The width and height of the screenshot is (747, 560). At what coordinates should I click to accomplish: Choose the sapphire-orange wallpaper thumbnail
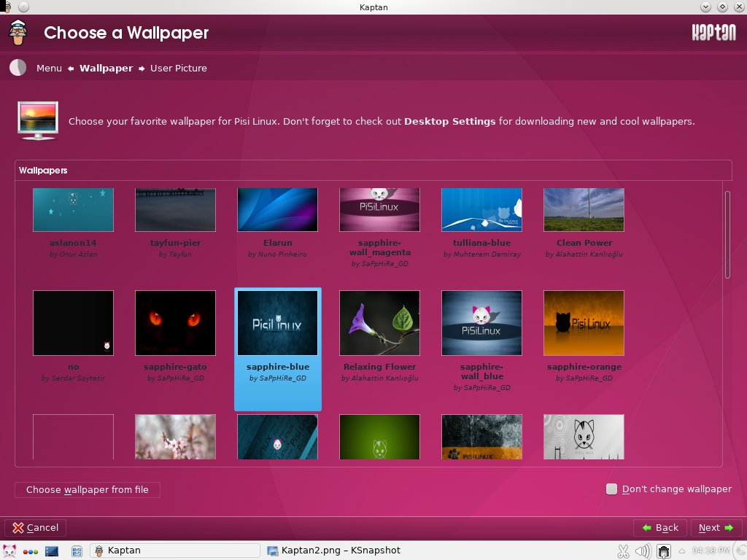click(x=584, y=323)
